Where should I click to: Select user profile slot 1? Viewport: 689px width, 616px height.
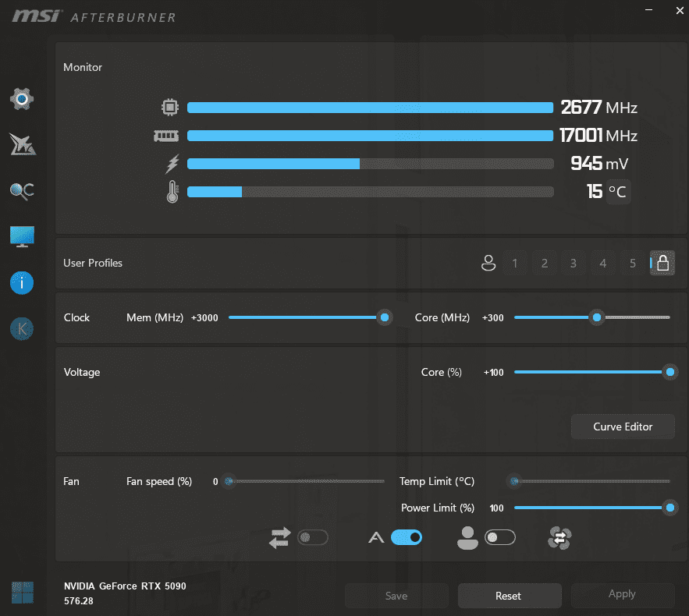pyautogui.click(x=514, y=264)
